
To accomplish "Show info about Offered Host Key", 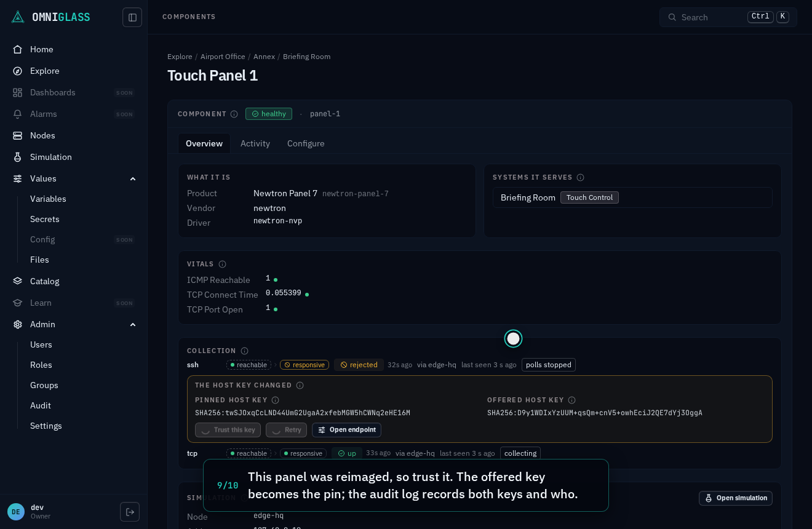I will coord(571,400).
